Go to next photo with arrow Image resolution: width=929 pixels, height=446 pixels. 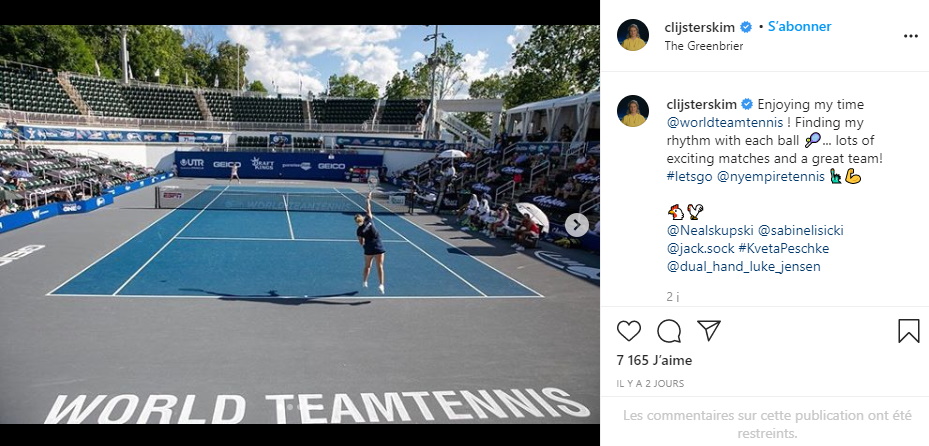tap(576, 225)
